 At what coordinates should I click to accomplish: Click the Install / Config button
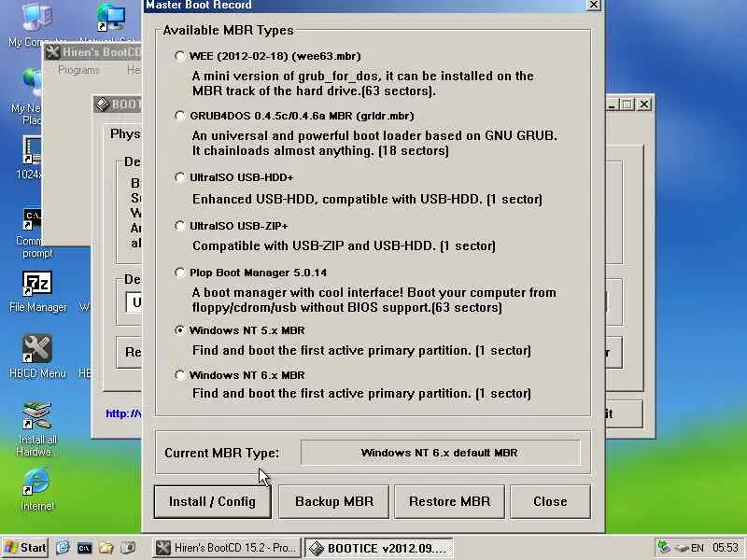tap(213, 501)
